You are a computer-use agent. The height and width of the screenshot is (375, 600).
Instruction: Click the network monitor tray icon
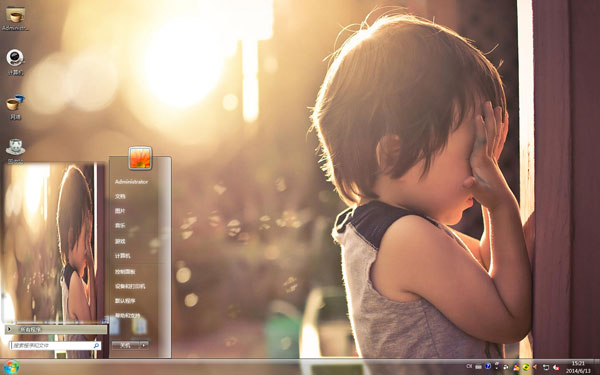pyautogui.click(x=546, y=367)
